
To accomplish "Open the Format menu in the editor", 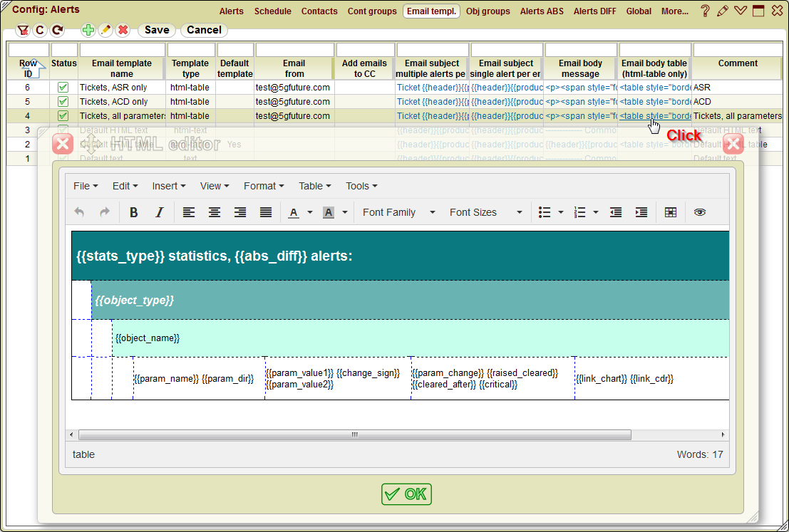I will point(263,186).
